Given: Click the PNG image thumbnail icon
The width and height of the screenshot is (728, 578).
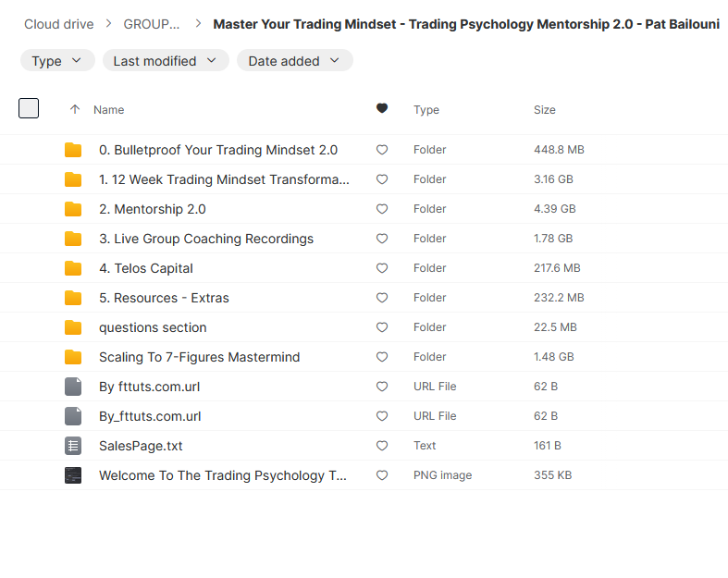Looking at the screenshot, I should 73,475.
